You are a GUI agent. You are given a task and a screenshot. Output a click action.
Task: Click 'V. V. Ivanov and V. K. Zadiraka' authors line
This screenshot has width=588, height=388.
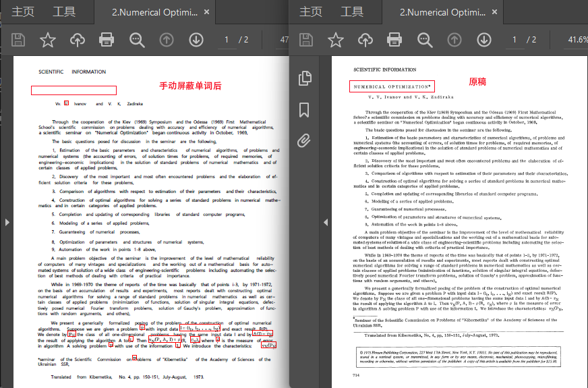coord(411,96)
